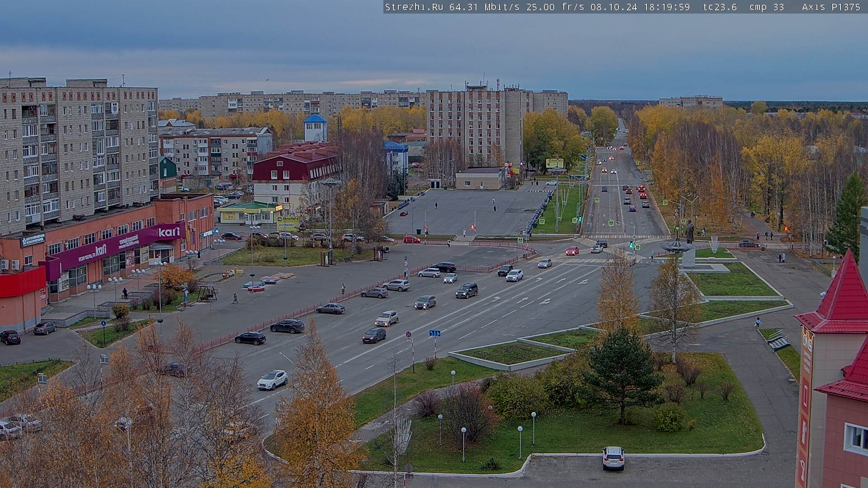The width and height of the screenshot is (868, 488).
Task: Select the tc23.6 overlay value
Action: (x=720, y=7)
